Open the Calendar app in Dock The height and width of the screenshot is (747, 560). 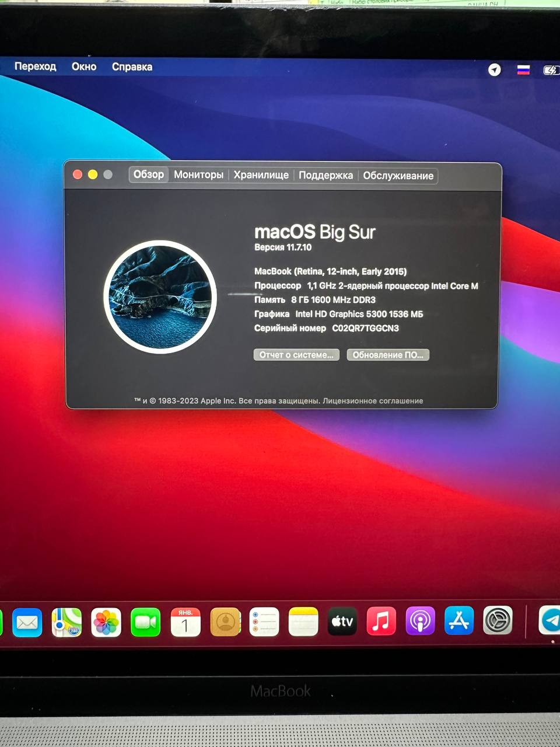coord(185,622)
